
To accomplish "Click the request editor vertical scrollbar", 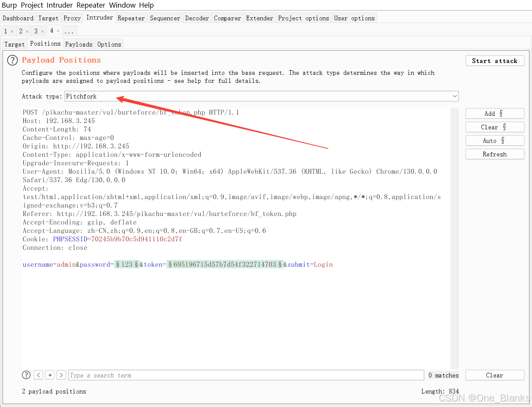I will (455, 238).
